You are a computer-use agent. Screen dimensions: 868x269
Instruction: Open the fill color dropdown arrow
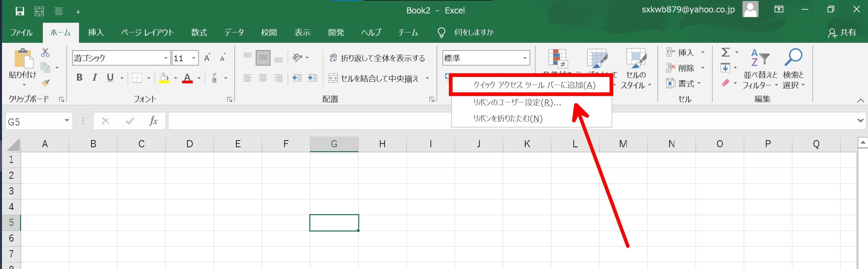tap(176, 78)
